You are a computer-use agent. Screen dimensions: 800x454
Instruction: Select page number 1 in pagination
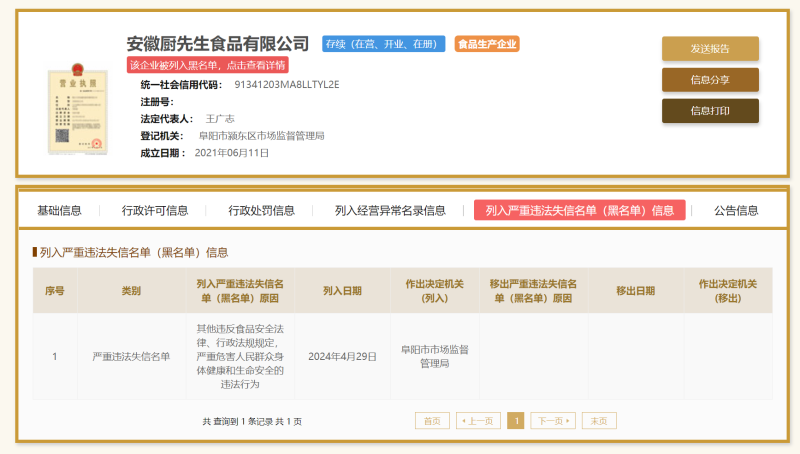point(516,421)
